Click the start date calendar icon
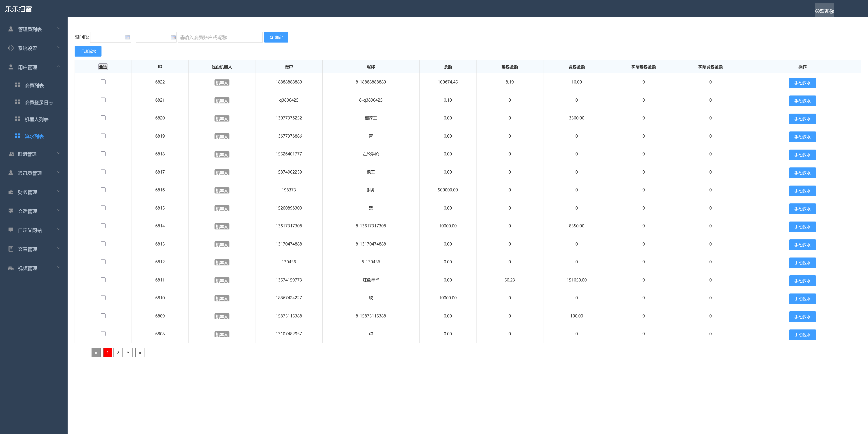The image size is (868, 434). click(127, 37)
